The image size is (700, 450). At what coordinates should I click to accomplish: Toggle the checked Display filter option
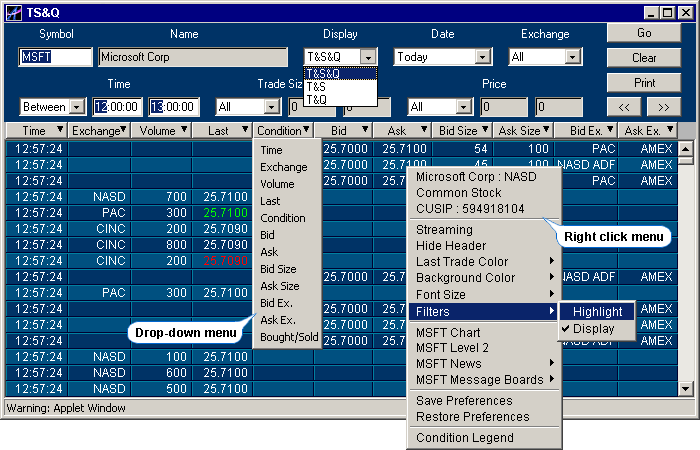(594, 329)
